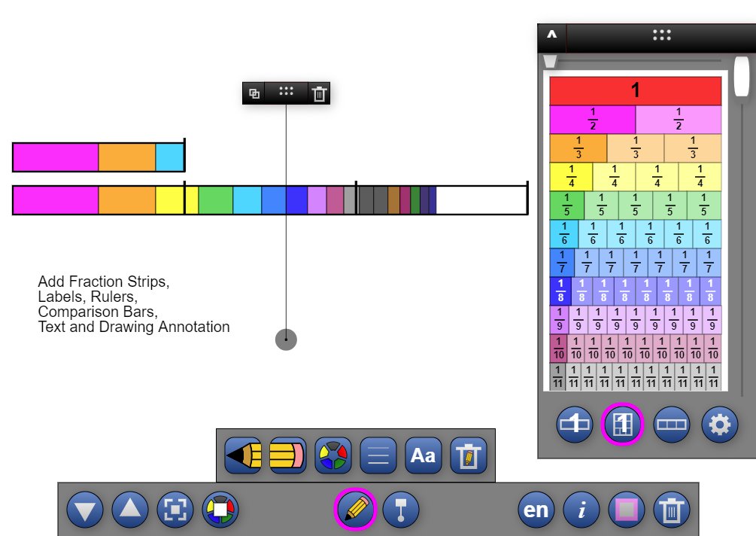Select the eraser tool

(x=288, y=455)
